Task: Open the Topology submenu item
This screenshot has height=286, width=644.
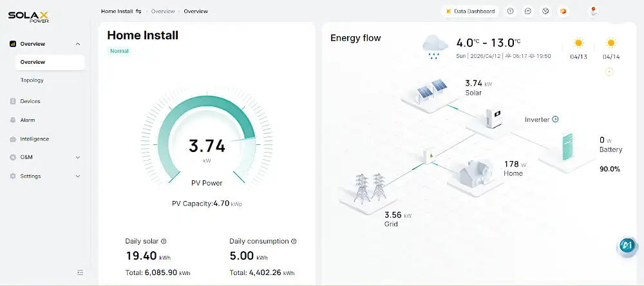Action: pos(32,80)
